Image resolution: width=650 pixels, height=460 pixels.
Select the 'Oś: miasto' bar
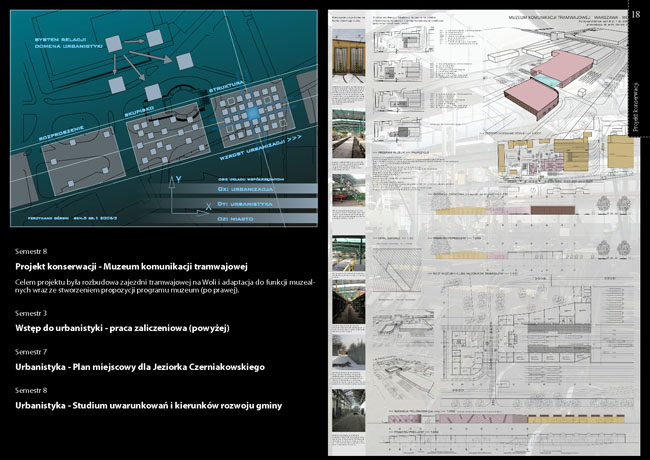coord(259,219)
